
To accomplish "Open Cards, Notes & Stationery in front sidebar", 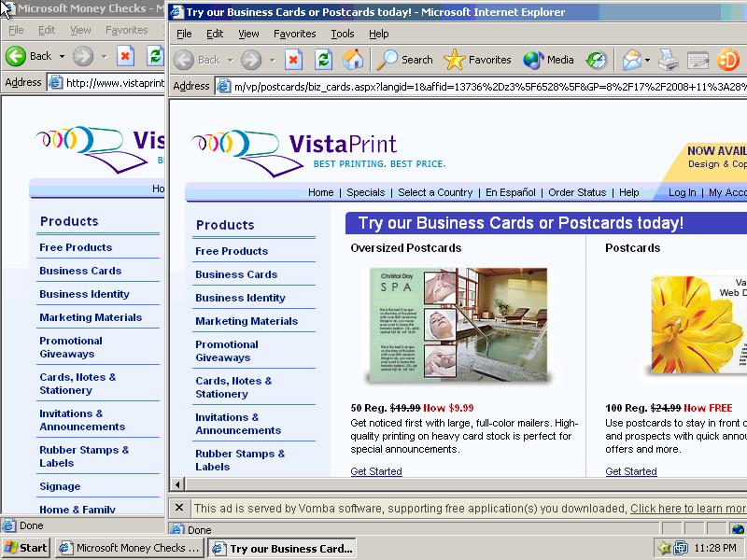I will (x=233, y=387).
